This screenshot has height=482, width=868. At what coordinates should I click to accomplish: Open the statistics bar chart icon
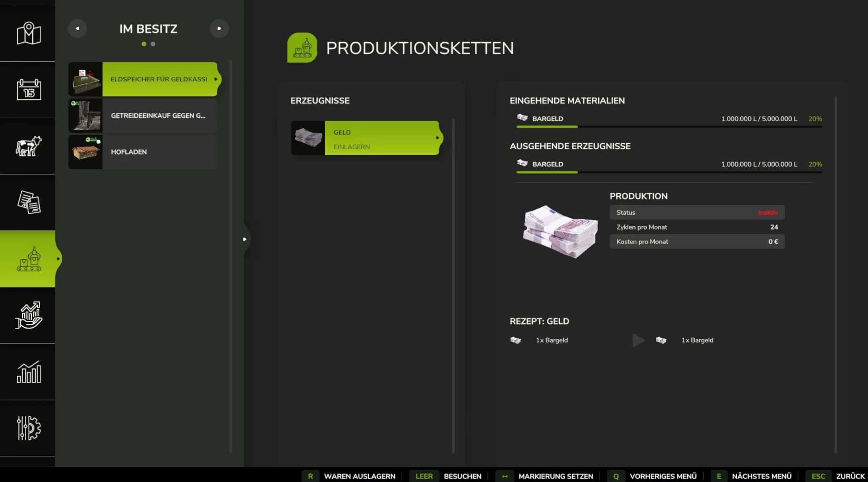[x=28, y=372]
